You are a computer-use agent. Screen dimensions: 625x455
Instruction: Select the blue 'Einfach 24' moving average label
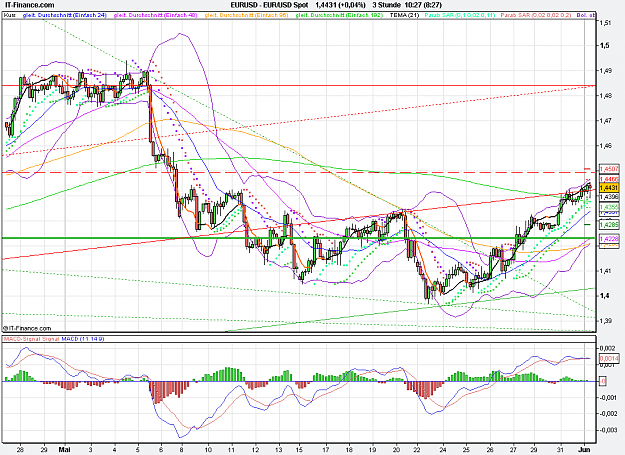coord(65,15)
